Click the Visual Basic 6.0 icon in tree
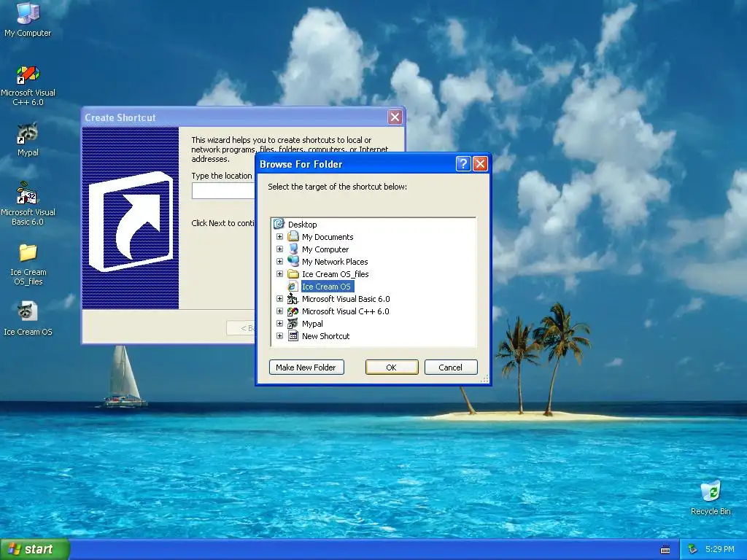The width and height of the screenshot is (747, 560). click(293, 298)
